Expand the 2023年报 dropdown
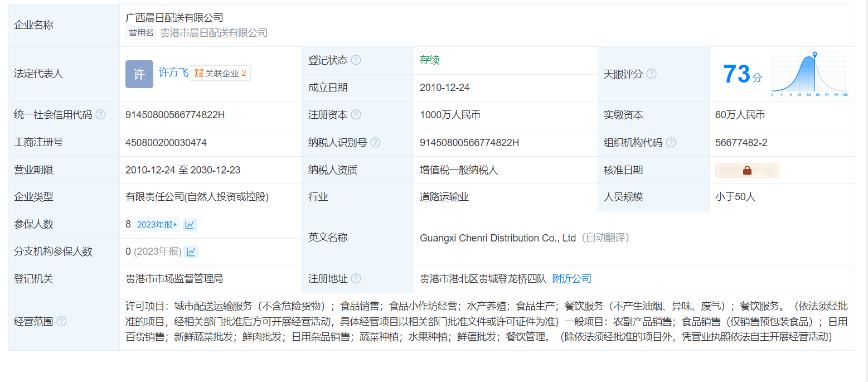868x382 pixels. coord(157,225)
